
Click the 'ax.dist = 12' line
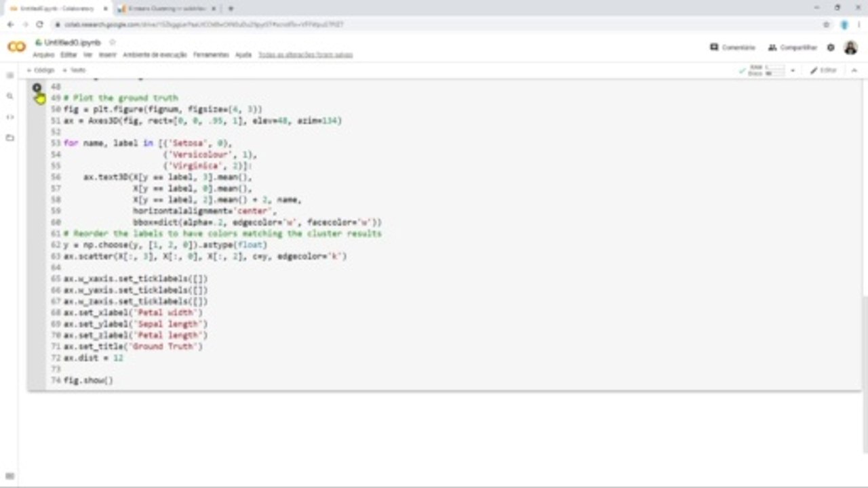click(94, 358)
